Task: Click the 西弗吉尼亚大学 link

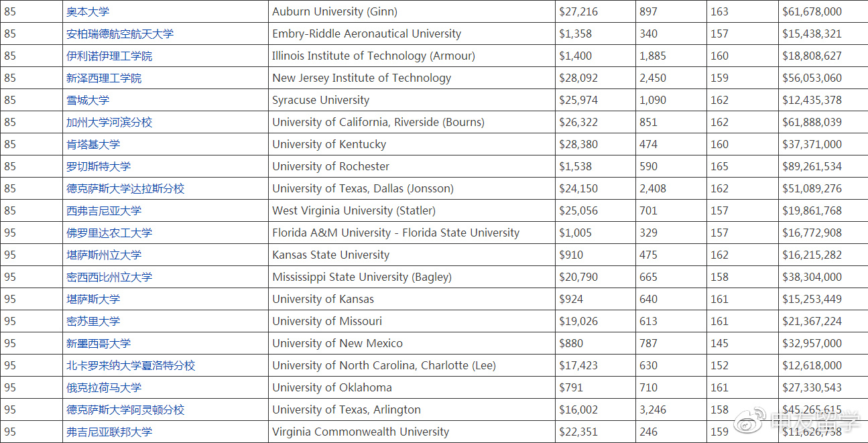Action: 104,210
